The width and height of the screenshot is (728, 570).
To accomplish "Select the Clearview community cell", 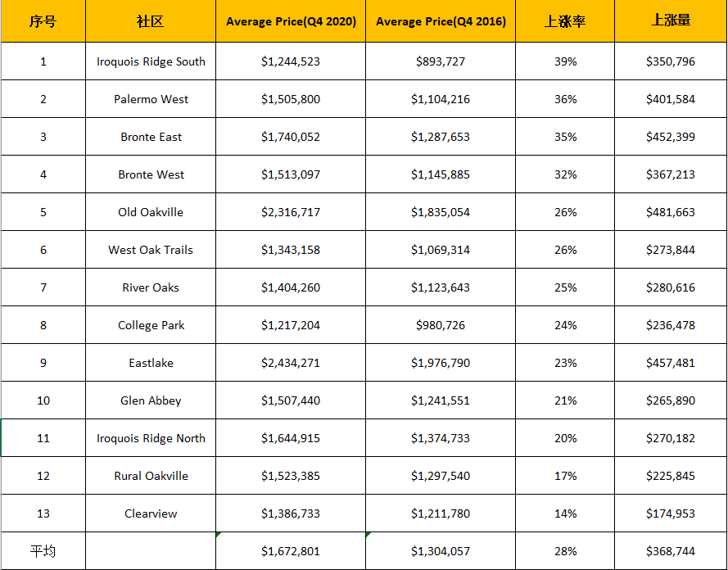I will coord(151,513).
